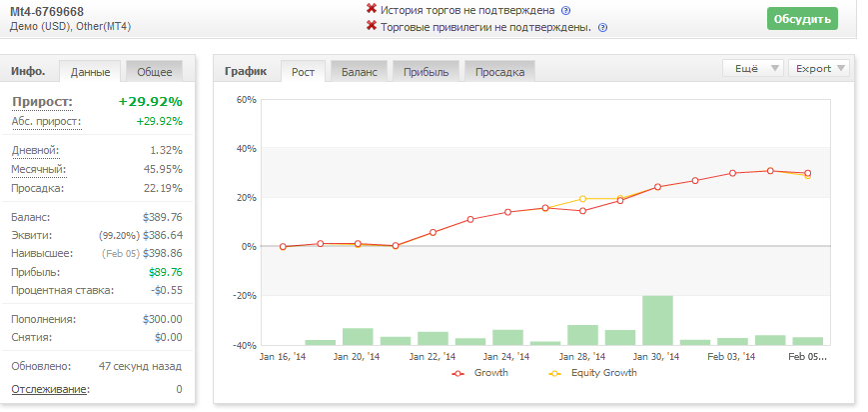Click red X icon beside Торговые привилегии
Image resolution: width=868 pixels, height=412 pixels.
coord(372,26)
